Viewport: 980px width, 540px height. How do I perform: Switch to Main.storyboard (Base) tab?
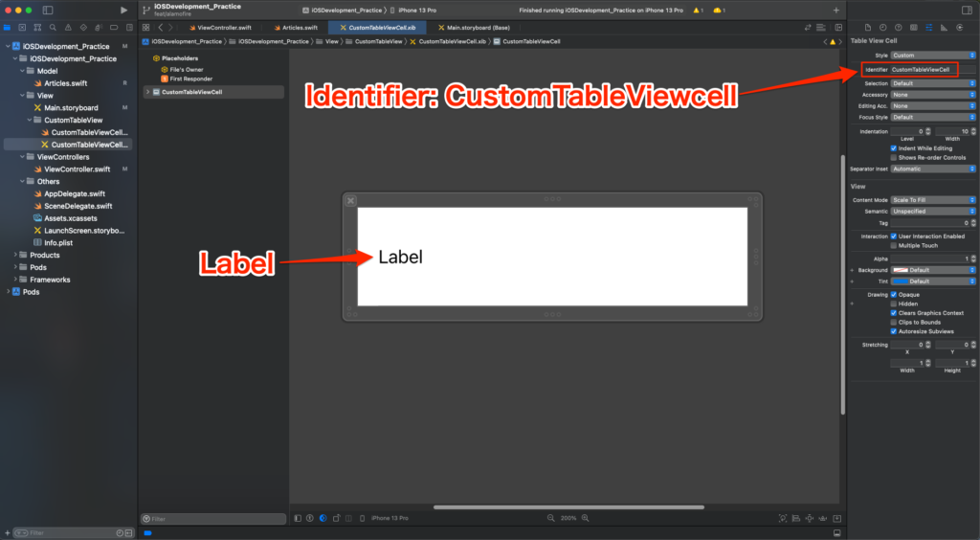point(473,28)
